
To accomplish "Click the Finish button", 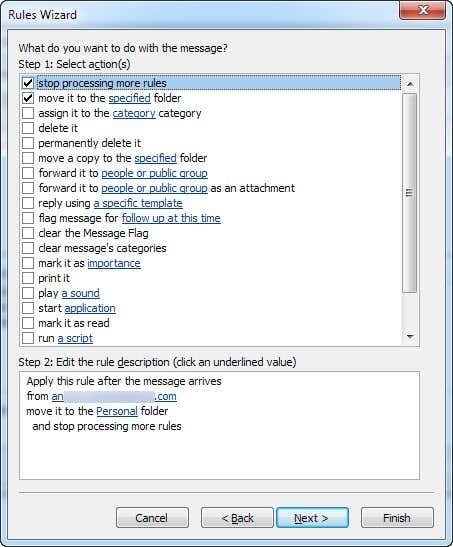I will point(397,518).
